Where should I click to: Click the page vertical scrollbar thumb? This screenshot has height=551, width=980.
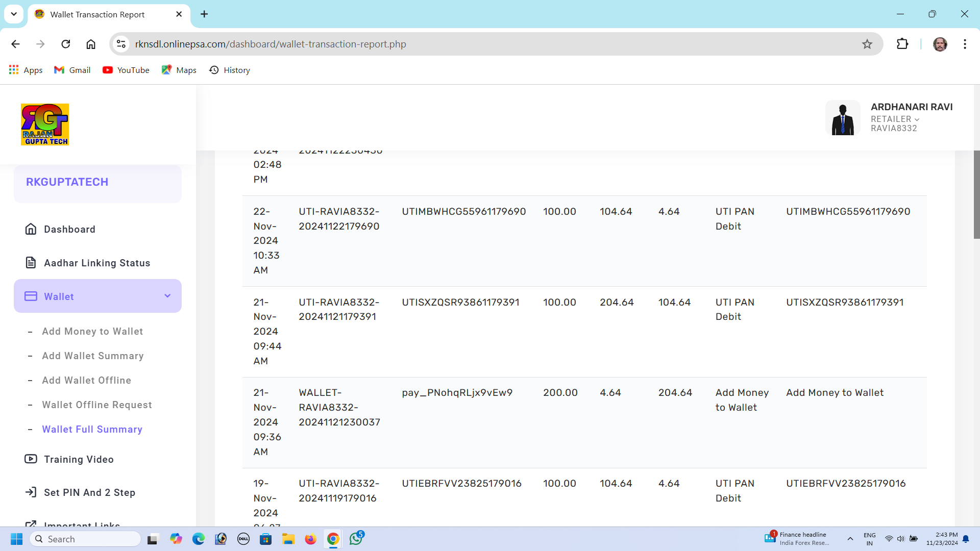pos(976,194)
